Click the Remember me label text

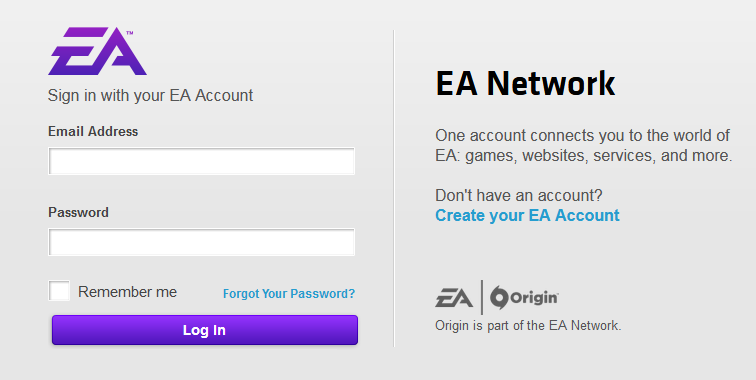click(x=127, y=292)
